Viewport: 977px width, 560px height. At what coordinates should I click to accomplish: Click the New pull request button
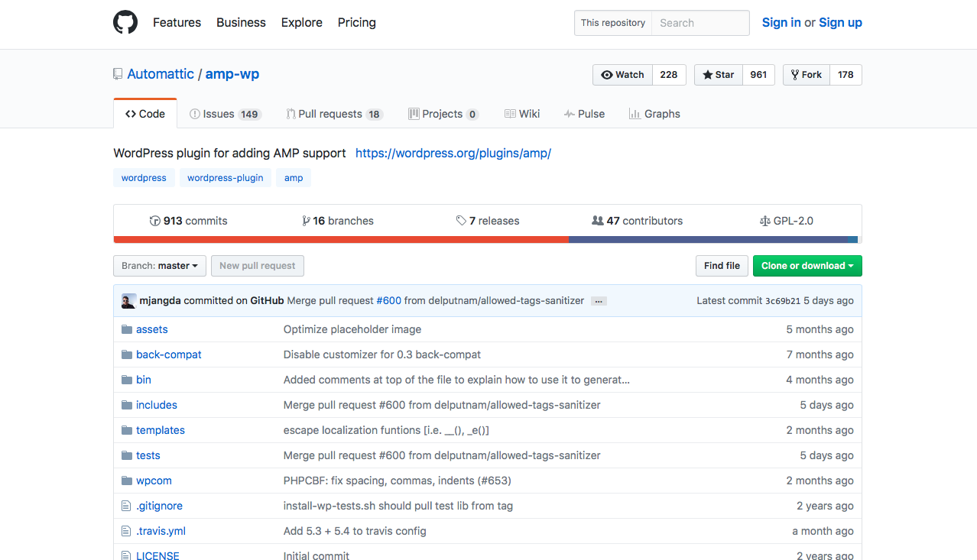coord(258,266)
